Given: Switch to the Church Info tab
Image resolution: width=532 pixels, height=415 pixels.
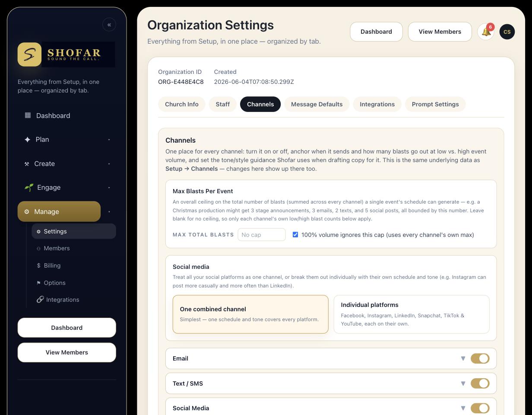Looking at the screenshot, I should (x=182, y=104).
